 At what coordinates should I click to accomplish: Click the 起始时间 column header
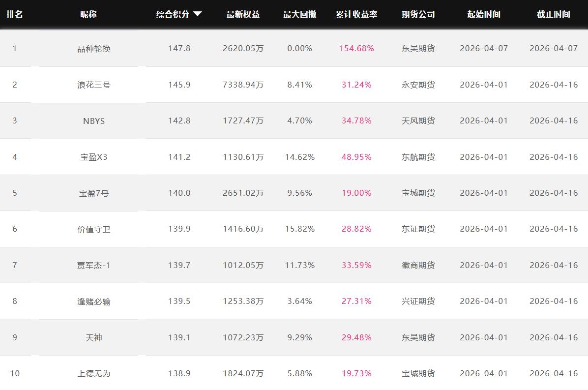484,14
